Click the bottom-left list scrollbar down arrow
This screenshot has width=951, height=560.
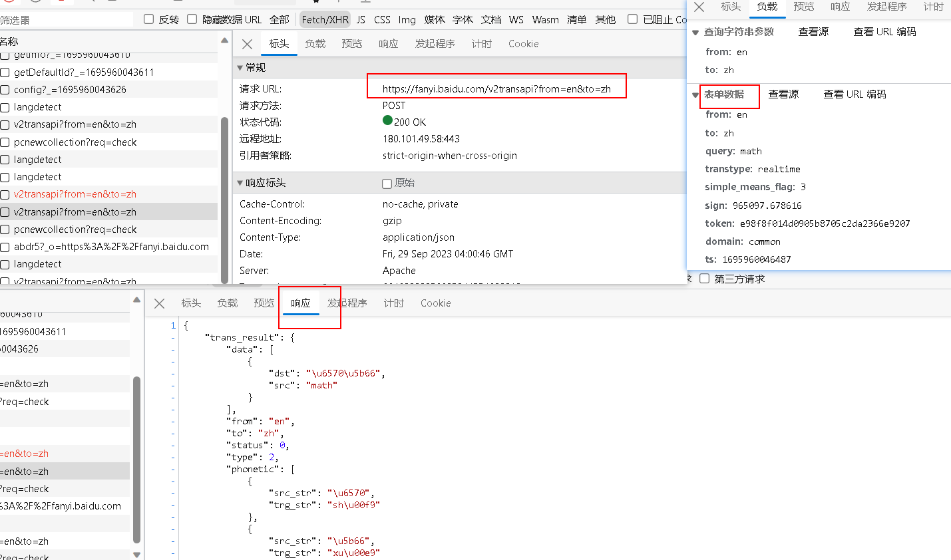pyautogui.click(x=136, y=554)
